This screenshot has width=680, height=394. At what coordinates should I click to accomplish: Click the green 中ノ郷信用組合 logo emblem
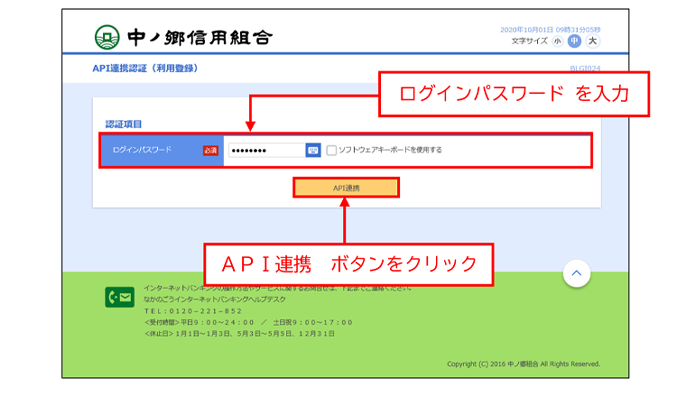(x=107, y=37)
